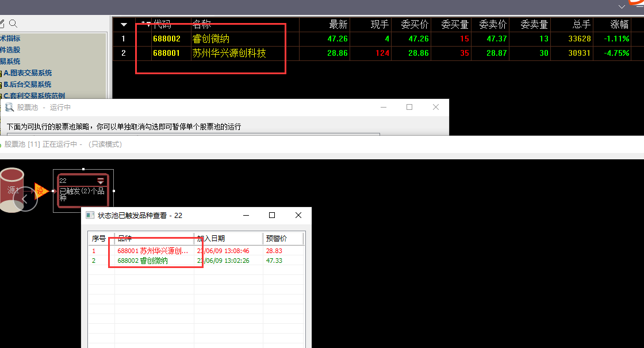Maximize the 股票池 运行中 window
Image resolution: width=644 pixels, height=348 pixels.
tap(409, 107)
